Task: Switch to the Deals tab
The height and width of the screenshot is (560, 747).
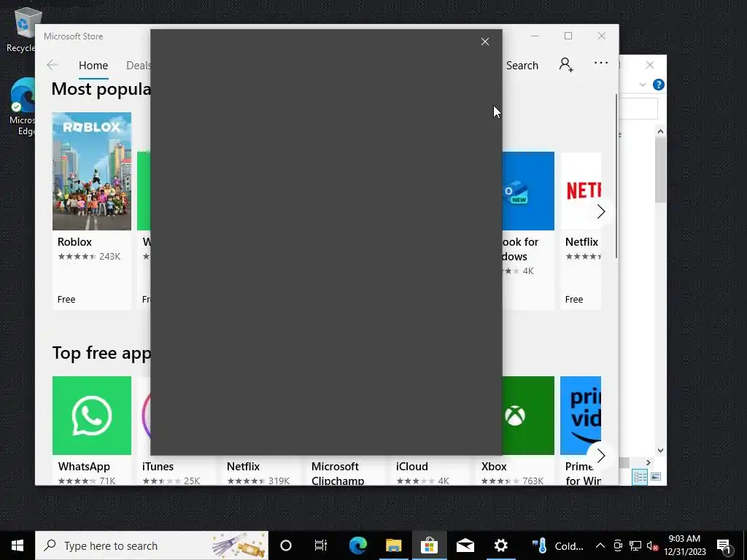Action: (x=138, y=65)
